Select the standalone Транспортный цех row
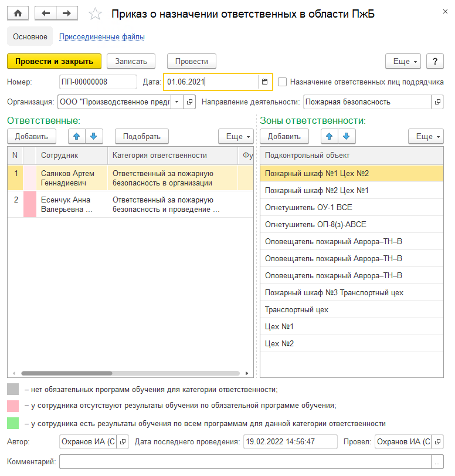455x476 pixels. click(x=352, y=310)
